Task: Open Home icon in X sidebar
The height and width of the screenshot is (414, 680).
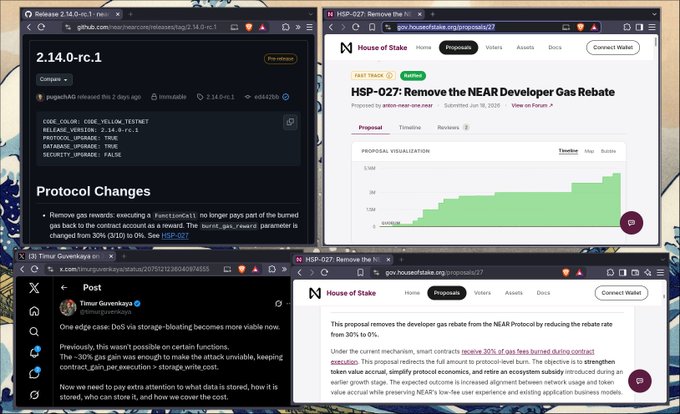Action: tap(34, 311)
